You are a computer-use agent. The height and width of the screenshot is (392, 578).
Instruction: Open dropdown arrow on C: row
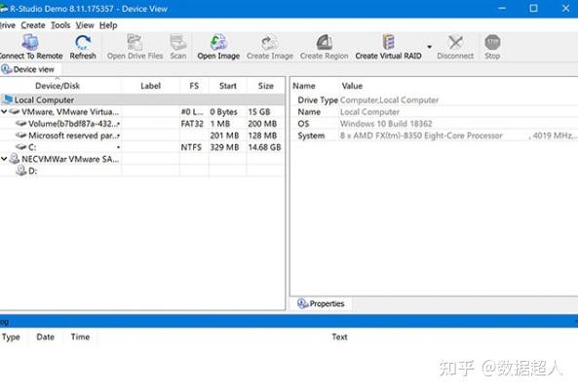118,147
